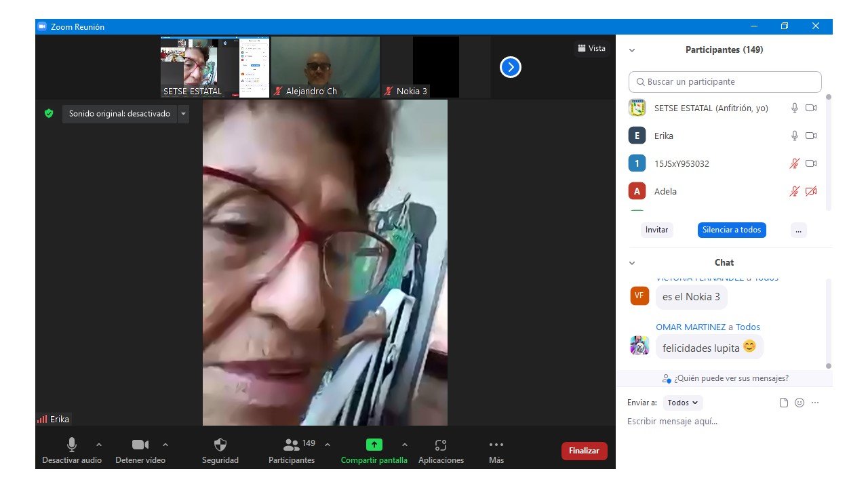Expand the Sonido original dropdown arrow
The image size is (868, 488).
[182, 114]
